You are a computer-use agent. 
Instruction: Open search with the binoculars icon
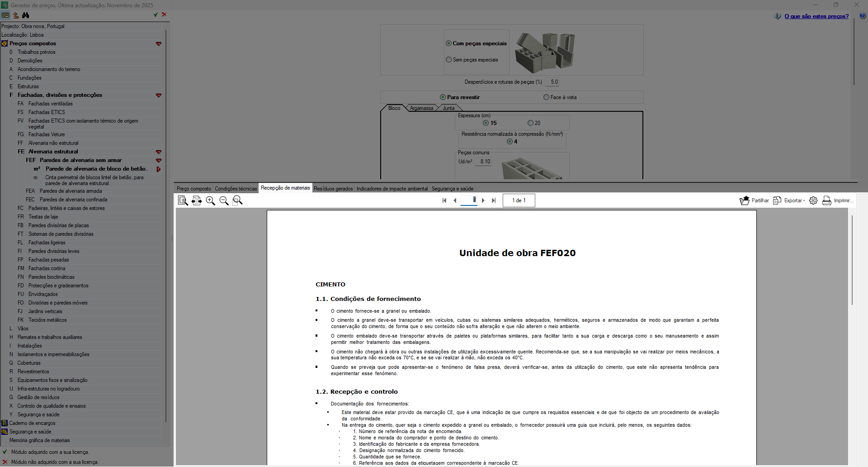(x=26, y=15)
